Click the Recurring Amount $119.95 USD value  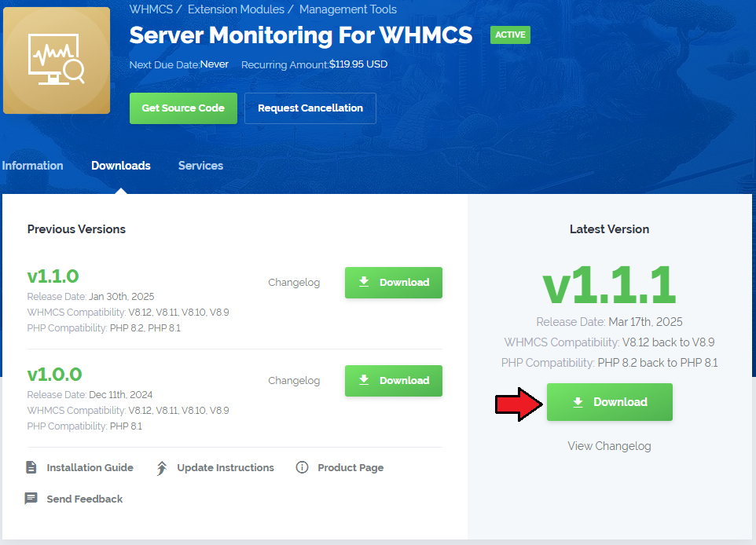(358, 64)
